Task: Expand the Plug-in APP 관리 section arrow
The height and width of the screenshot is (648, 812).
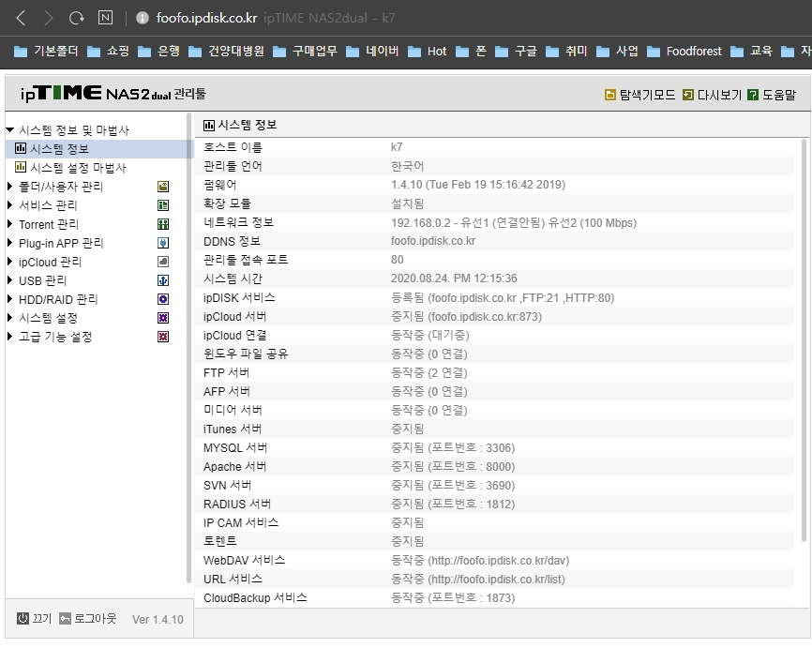Action: (x=9, y=243)
